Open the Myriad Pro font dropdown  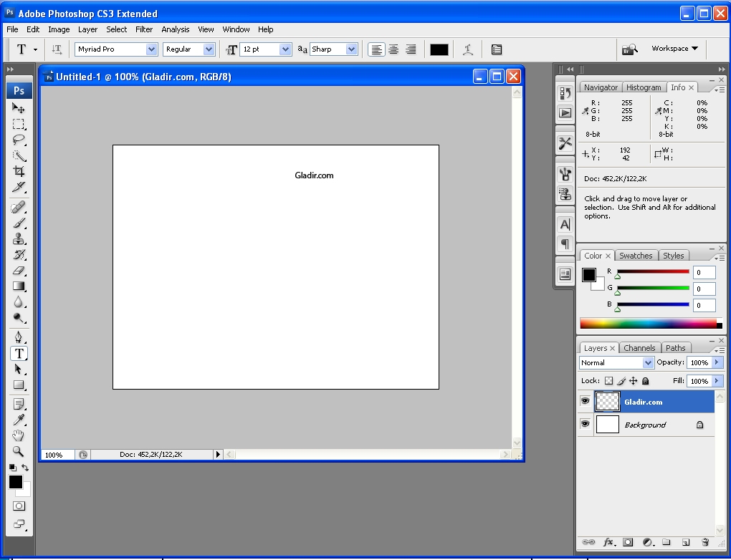151,49
